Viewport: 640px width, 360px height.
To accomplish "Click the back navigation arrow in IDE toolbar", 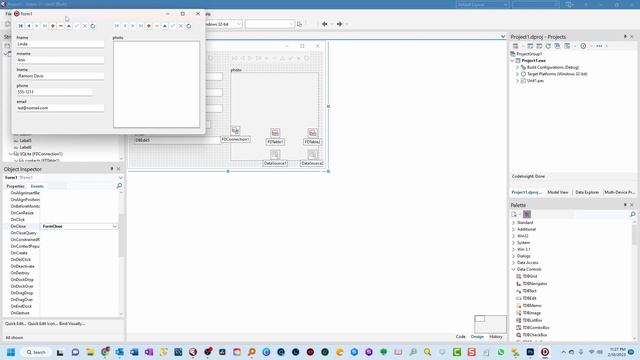I will click(324, 24).
